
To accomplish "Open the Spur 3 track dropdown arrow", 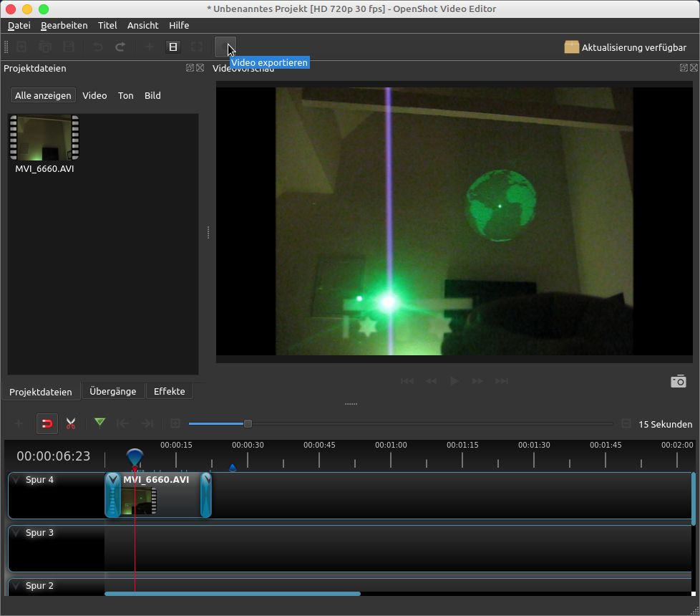I will point(16,533).
